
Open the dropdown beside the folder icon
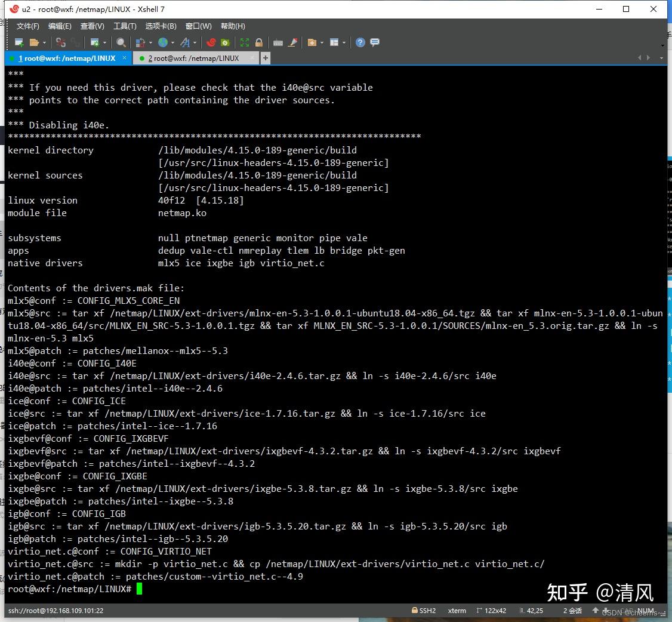pos(44,42)
